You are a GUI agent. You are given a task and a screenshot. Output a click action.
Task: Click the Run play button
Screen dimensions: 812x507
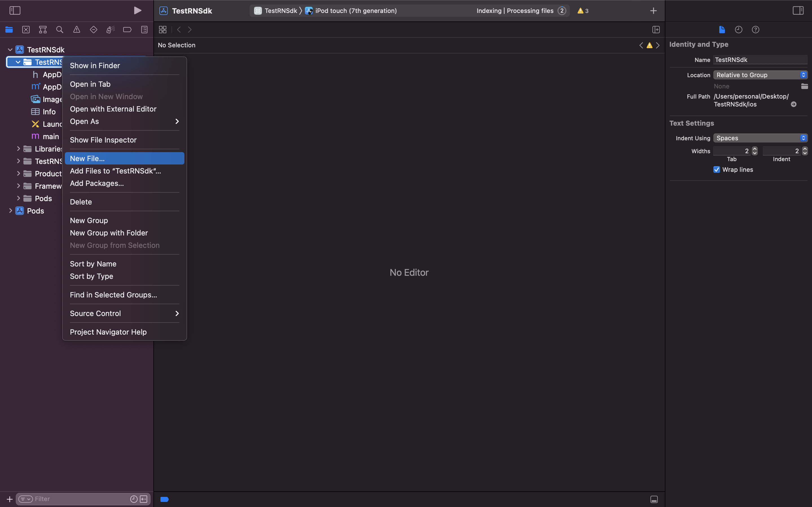137,11
